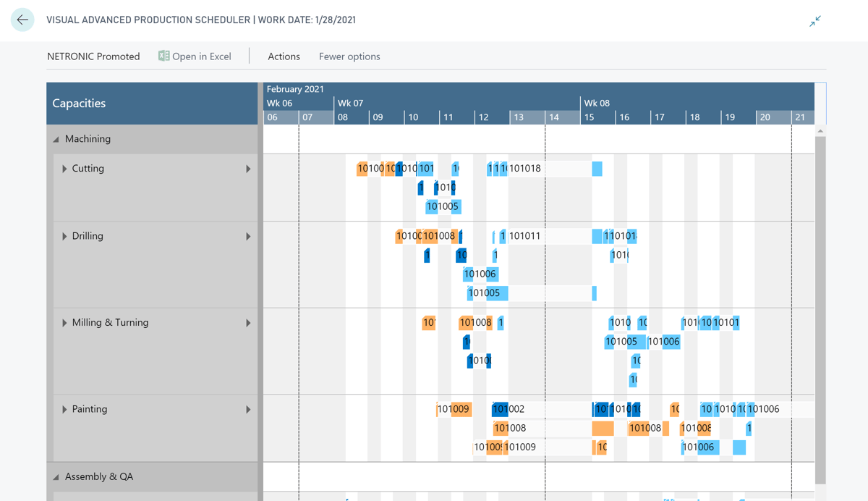This screenshot has width=868, height=501.
Task: Select orange bar 101008 in Milling & Turning
Action: 475,323
